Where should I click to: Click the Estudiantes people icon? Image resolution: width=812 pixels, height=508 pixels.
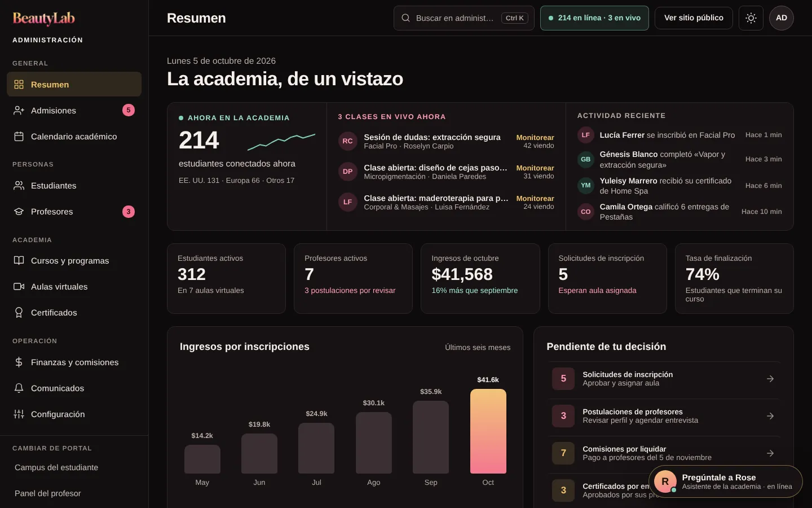click(x=19, y=186)
